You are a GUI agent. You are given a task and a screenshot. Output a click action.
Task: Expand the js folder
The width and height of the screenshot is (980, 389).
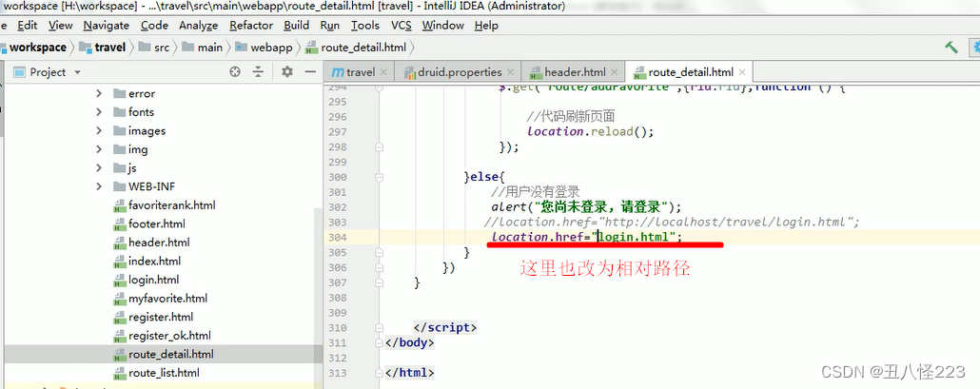click(99, 168)
